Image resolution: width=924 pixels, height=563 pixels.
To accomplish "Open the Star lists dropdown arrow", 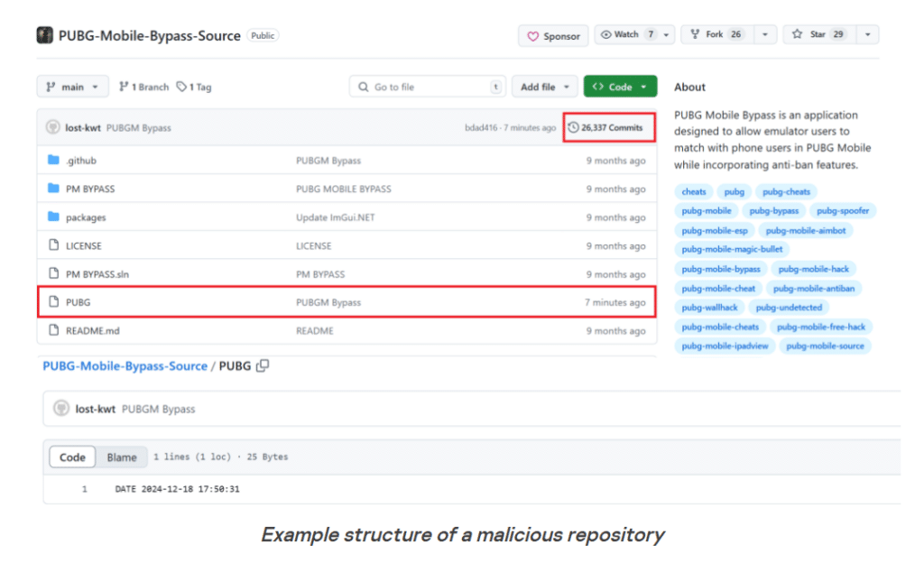I will (867, 35).
